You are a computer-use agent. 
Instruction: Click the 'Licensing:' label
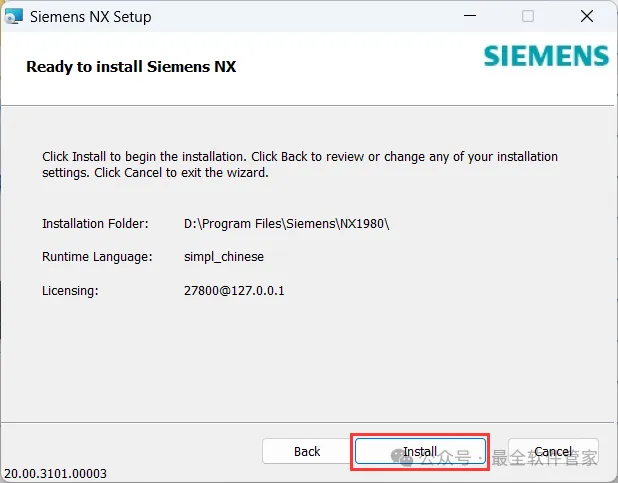[x=70, y=291]
